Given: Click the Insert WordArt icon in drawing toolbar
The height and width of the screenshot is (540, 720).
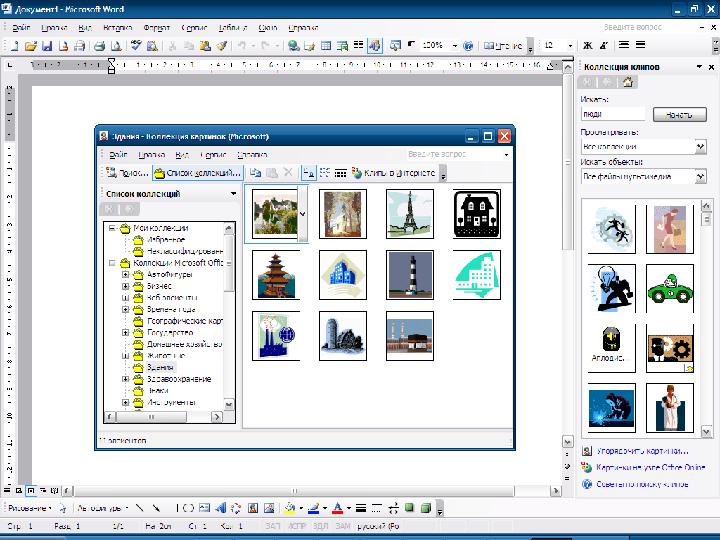Looking at the screenshot, I should 220,508.
